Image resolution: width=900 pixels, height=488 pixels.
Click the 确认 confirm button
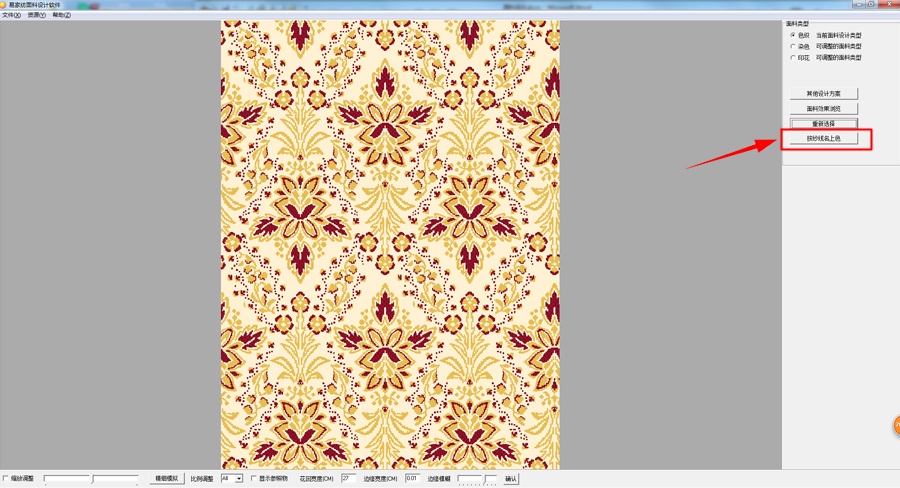(x=511, y=479)
